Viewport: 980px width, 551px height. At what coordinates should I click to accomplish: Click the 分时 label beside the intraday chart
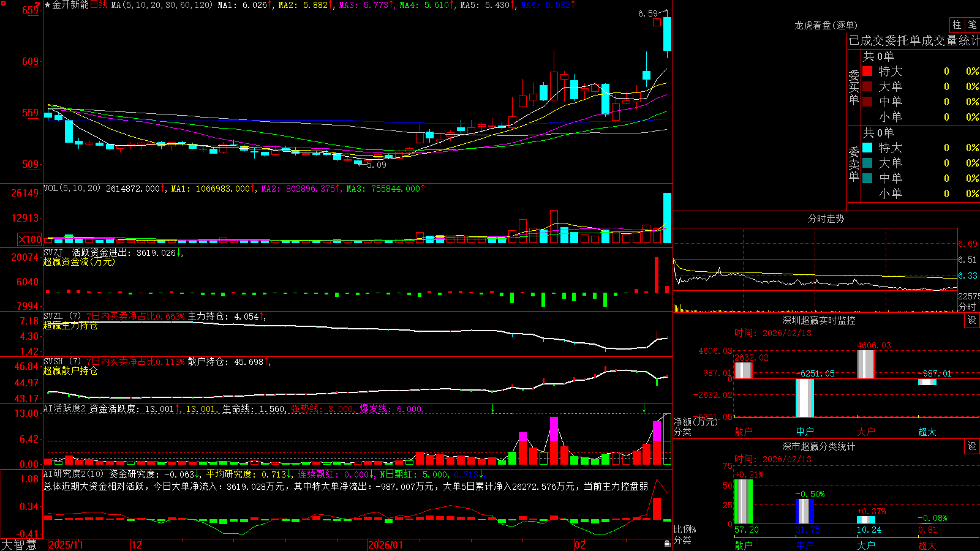(x=967, y=306)
